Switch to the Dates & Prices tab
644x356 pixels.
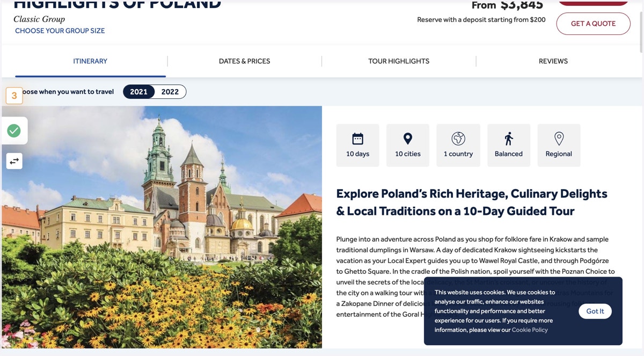click(x=244, y=61)
